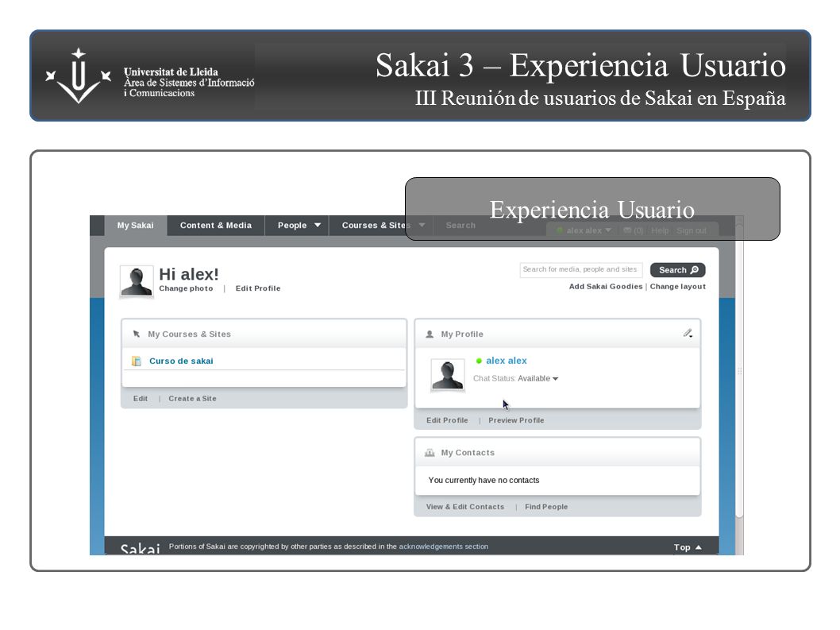Click the Create a Site link

pos(192,398)
